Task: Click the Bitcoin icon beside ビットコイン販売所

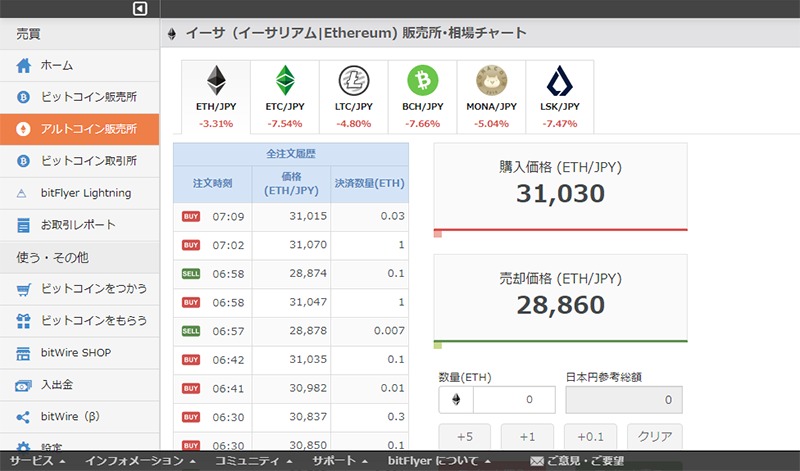Action: tap(23, 97)
